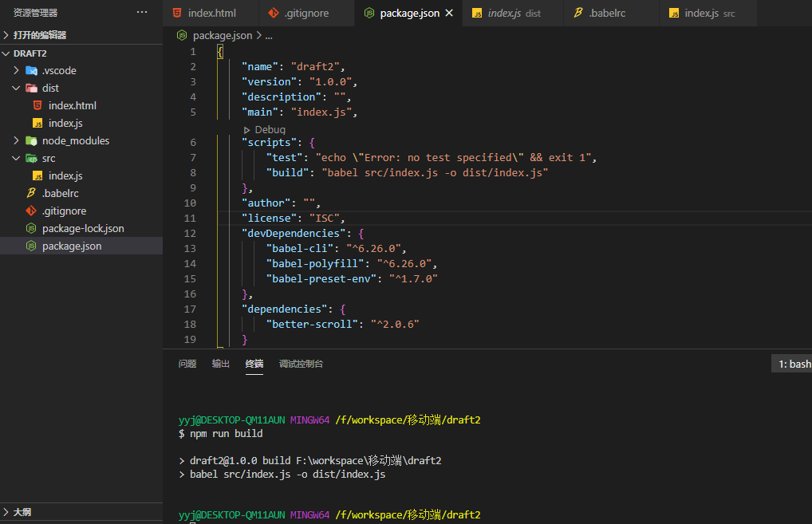The image size is (812, 524).
Task: Click line number 11 in the gutter
Action: pos(190,219)
